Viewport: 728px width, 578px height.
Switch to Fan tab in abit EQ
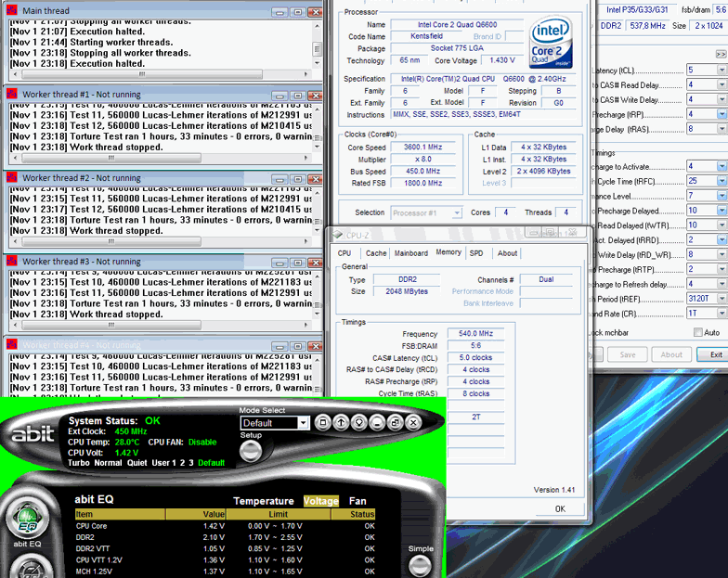[357, 501]
